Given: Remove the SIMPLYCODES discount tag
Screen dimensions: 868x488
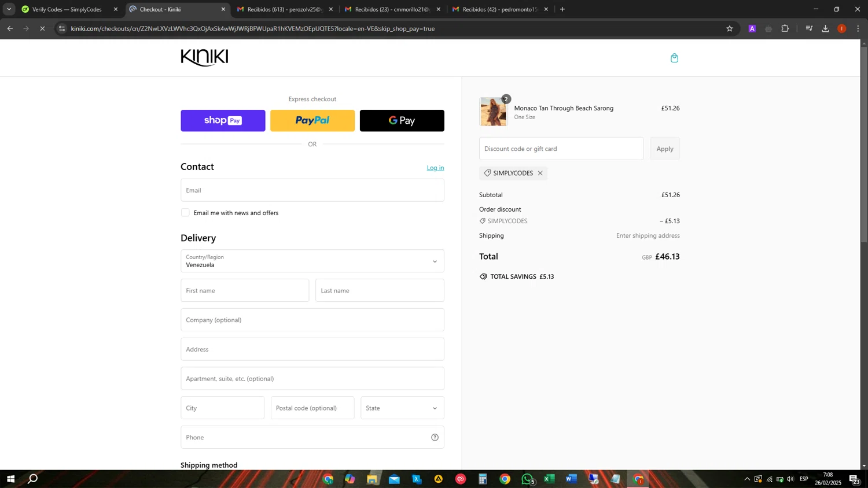Looking at the screenshot, I should [x=540, y=173].
